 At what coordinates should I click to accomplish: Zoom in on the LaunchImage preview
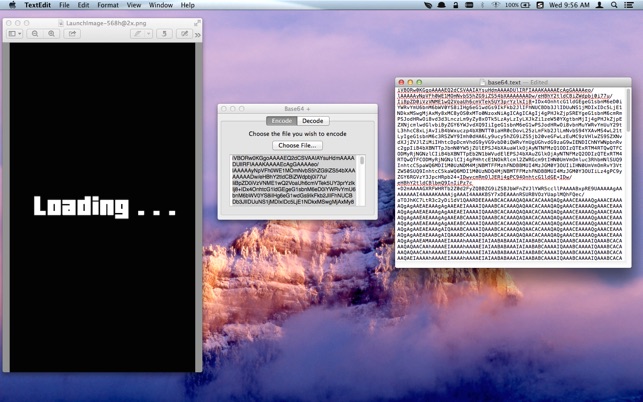coord(50,34)
